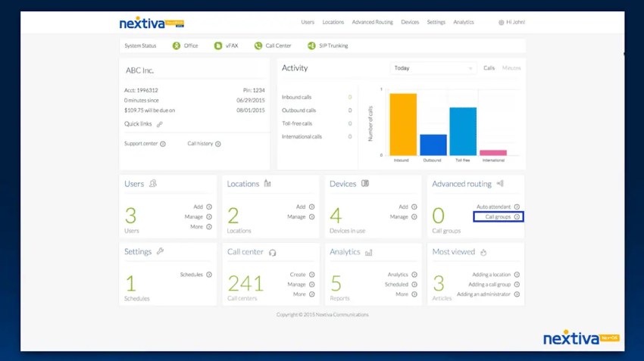Check the SIP Trunking status icon

(311, 45)
